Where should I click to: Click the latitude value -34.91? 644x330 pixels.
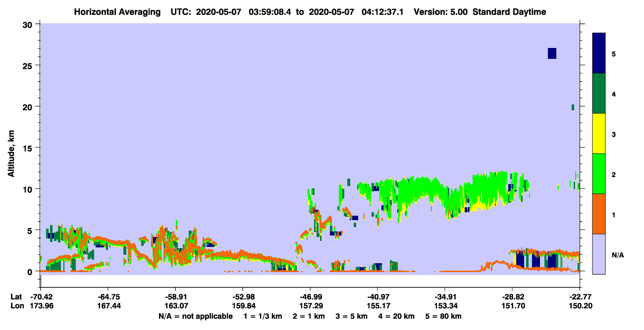point(445,297)
